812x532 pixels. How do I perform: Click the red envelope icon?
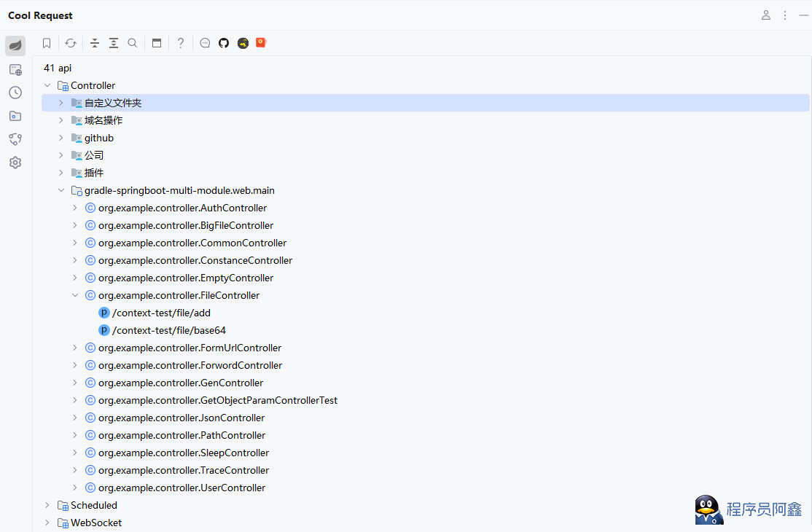261,43
